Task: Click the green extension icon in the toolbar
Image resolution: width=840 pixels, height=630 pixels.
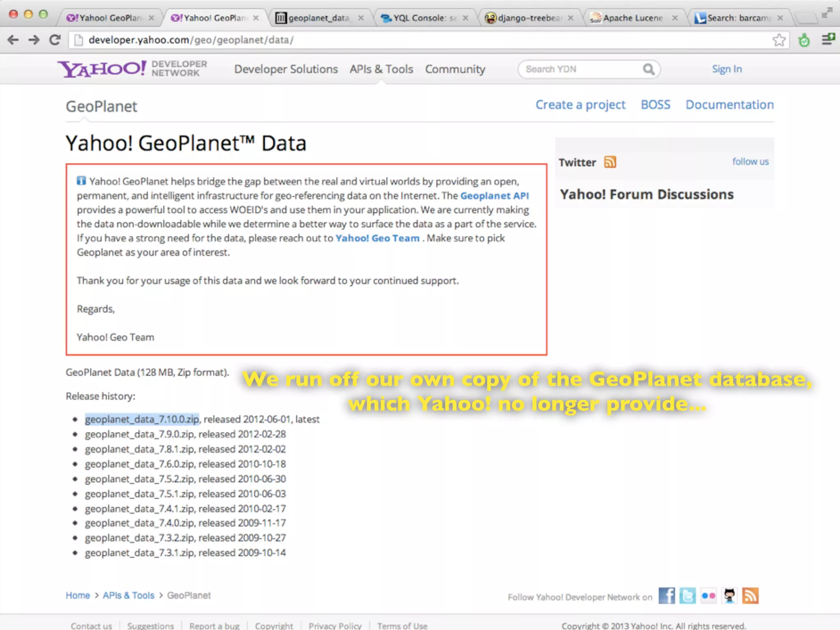Action: [804, 40]
